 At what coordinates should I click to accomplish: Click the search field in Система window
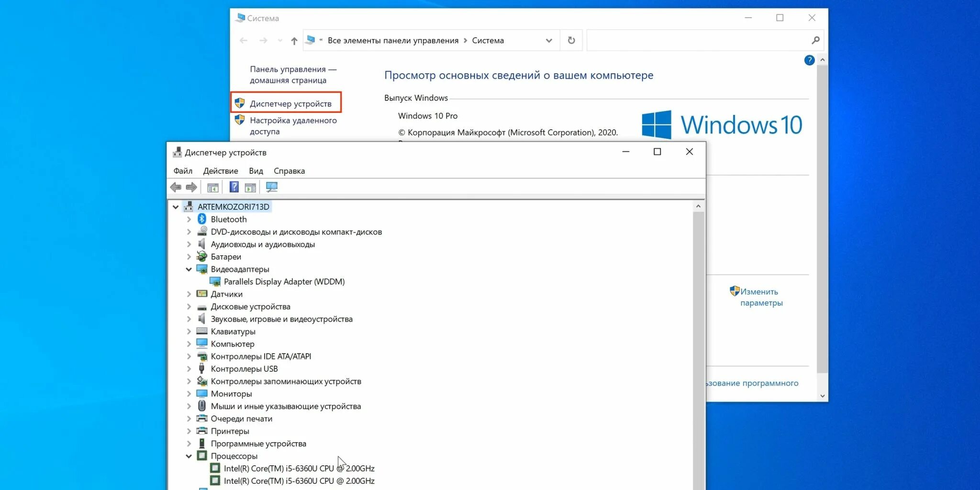[705, 40]
